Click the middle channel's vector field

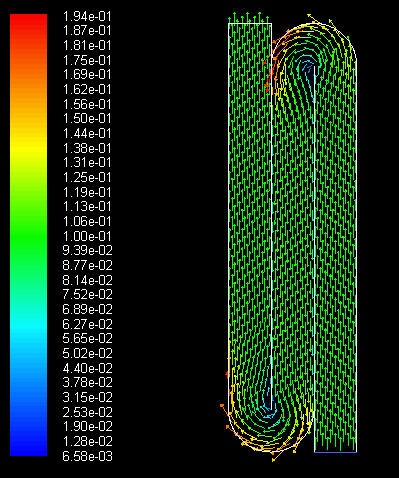pos(293,233)
